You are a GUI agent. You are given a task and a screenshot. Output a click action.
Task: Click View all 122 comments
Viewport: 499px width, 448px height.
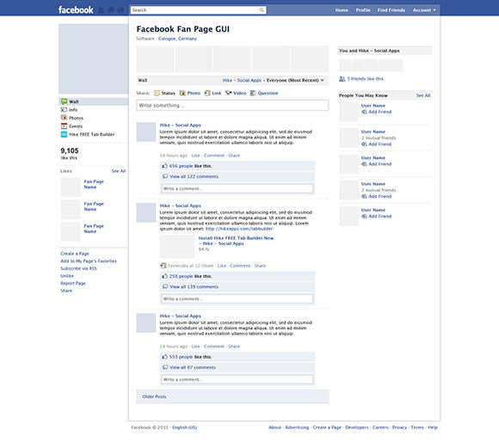pyautogui.click(x=194, y=176)
